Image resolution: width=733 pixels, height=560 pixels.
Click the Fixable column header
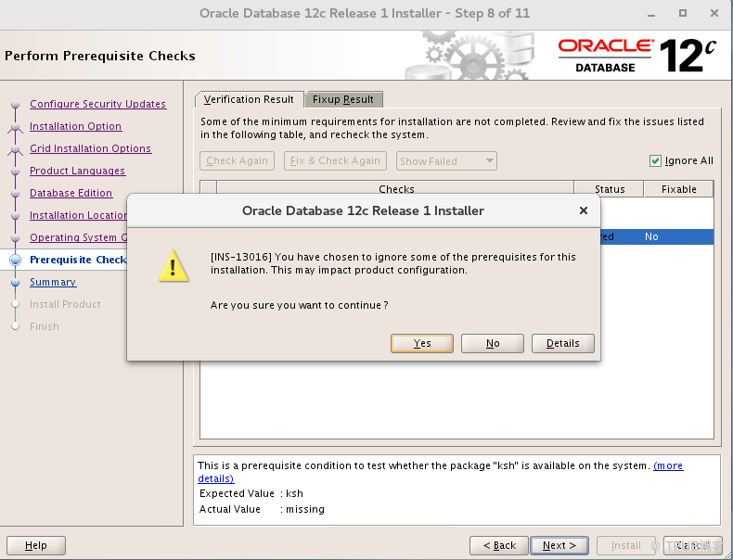coord(679,189)
